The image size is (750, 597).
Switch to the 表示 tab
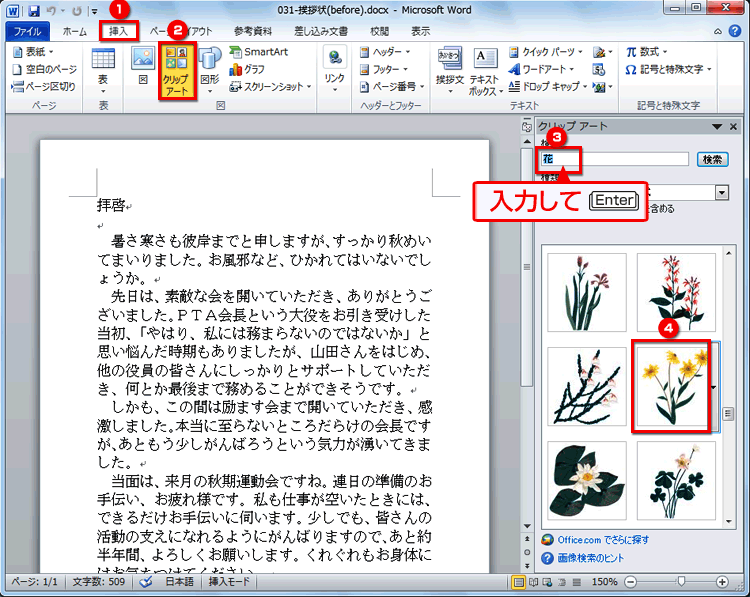coord(420,32)
